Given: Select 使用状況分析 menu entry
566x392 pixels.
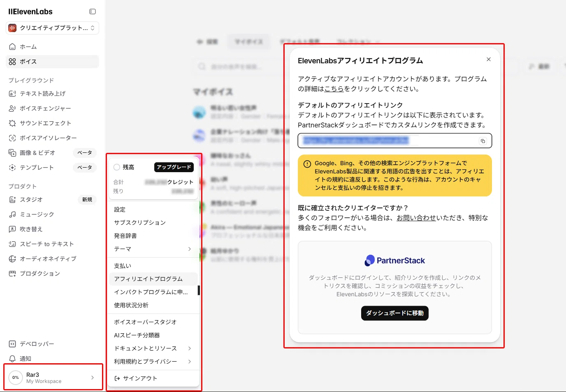Looking at the screenshot, I should [153, 305].
